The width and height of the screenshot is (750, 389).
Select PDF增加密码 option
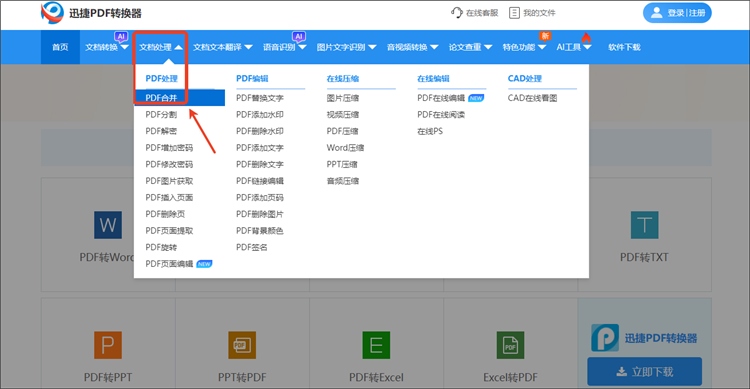(169, 148)
